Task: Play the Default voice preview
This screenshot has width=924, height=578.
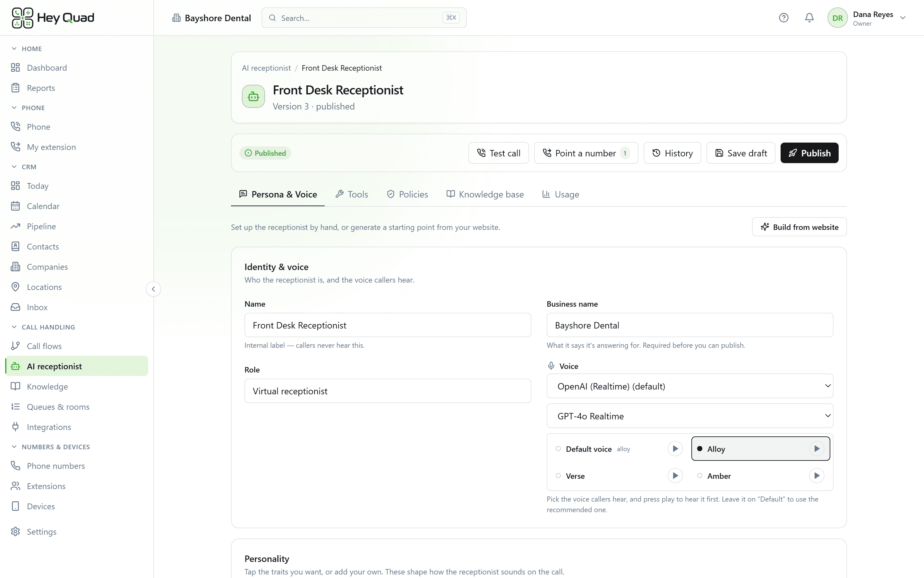Action: click(x=675, y=449)
